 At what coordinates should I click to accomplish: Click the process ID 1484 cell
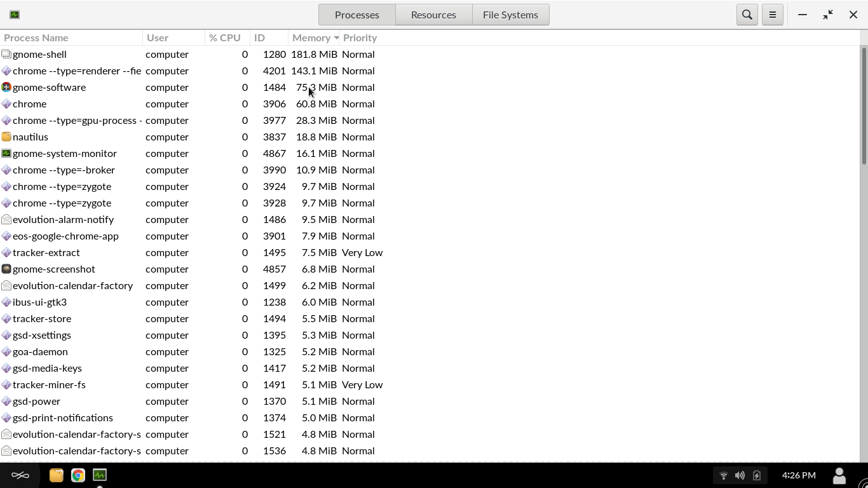pos(275,87)
